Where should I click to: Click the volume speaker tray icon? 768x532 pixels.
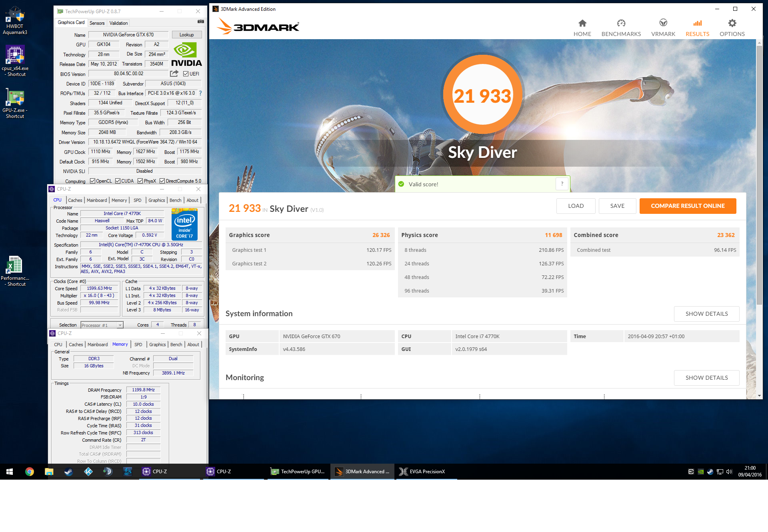point(729,472)
